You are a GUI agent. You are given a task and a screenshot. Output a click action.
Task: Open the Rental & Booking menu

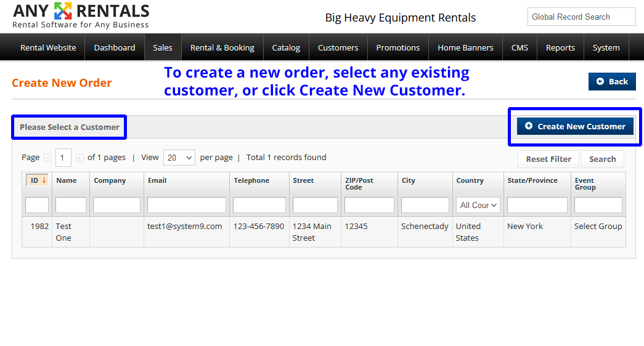click(222, 47)
